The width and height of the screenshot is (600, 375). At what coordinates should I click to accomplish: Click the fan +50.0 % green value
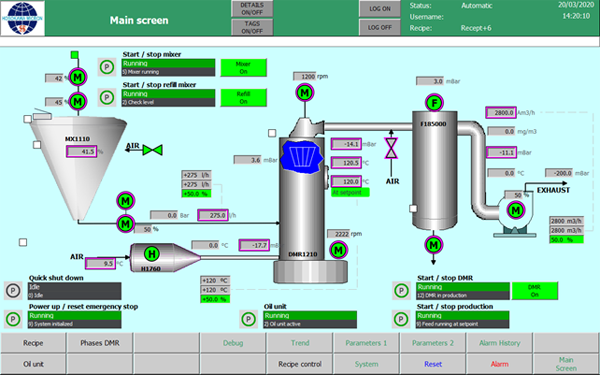[567, 240]
